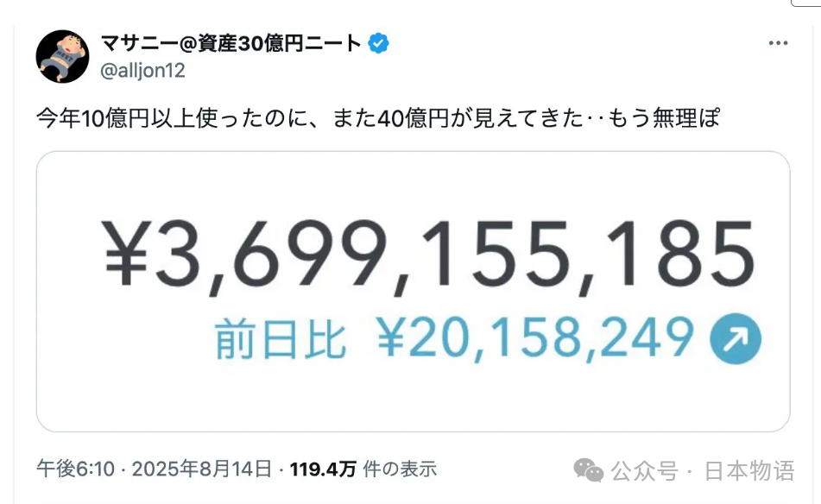Screen dimensions: 821x504
Task: Click the green WeChat logo watermark
Action: tap(590, 470)
